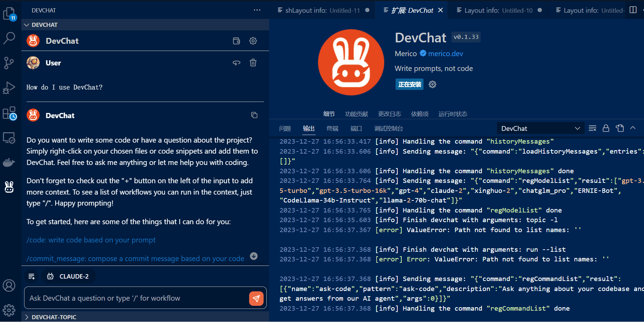Screen dimensions: 644x322
Task: Send the chat message
Action: [x=256, y=298]
